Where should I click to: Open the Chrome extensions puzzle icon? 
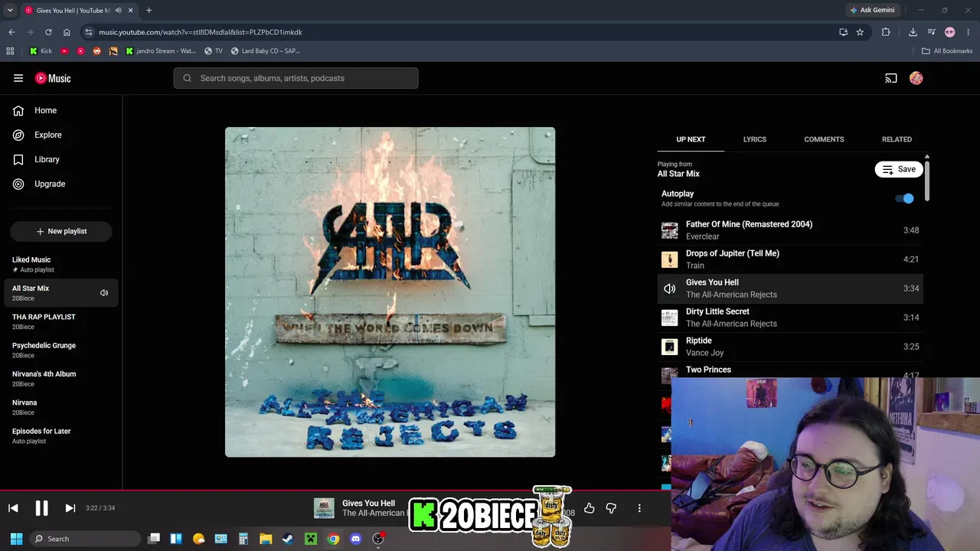(x=886, y=32)
